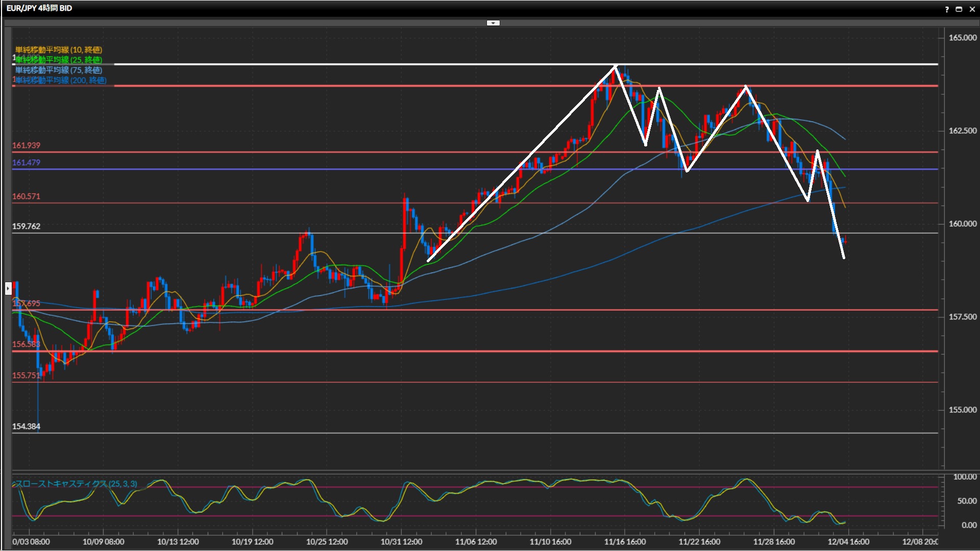Select the white 159.762 horizontal line label
The width and height of the screenshot is (980, 551).
(26, 226)
